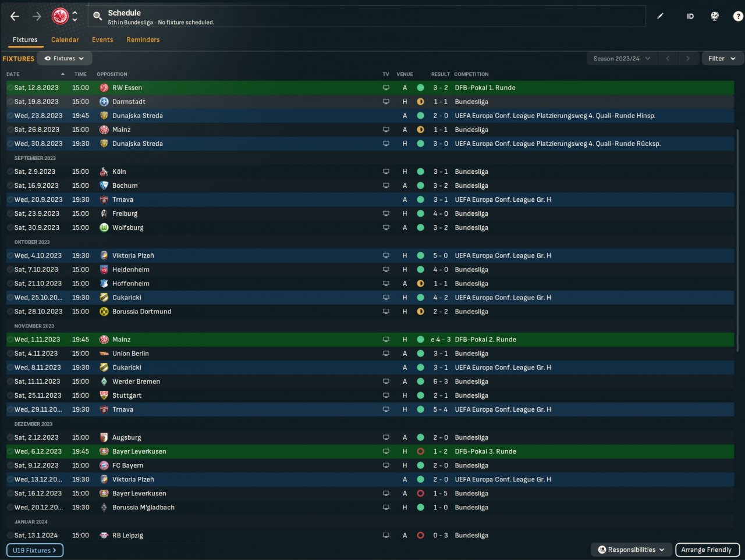
Task: Switch to the Reminders tab
Action: point(143,40)
